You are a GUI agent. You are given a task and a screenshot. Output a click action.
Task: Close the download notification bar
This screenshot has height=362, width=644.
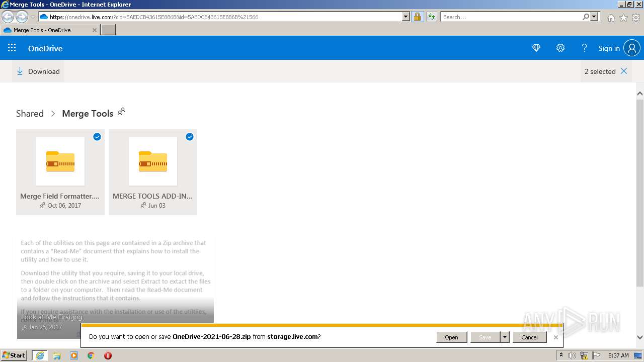coord(555,337)
